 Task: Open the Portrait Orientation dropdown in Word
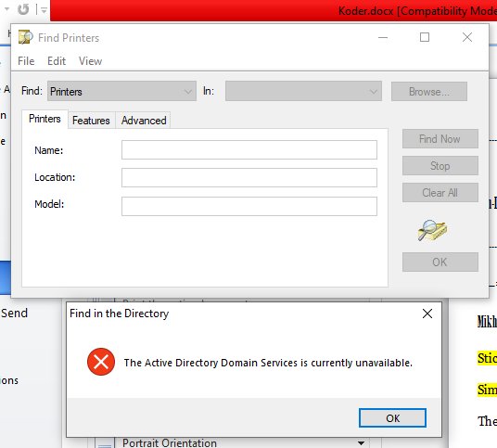(x=361, y=442)
